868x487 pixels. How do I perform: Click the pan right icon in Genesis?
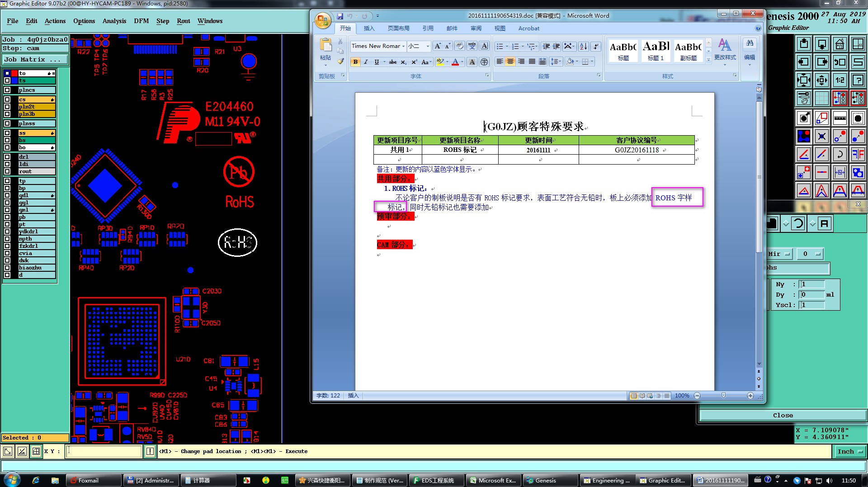(822, 62)
